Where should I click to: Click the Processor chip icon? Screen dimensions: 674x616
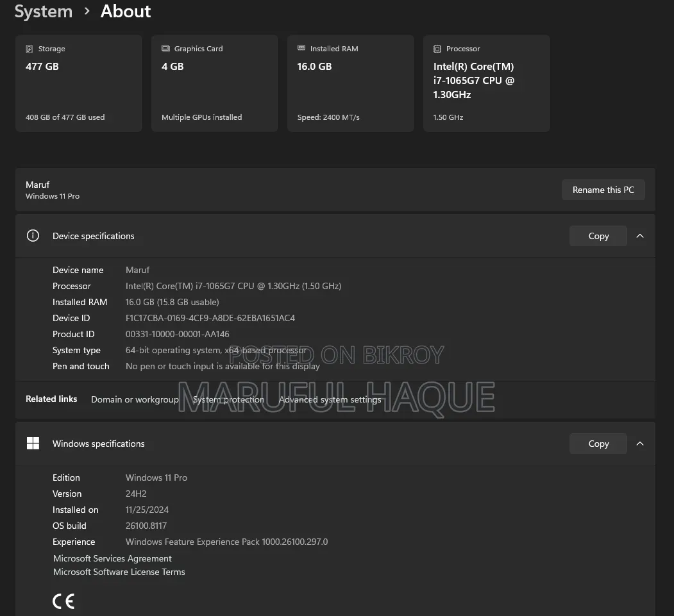click(437, 49)
